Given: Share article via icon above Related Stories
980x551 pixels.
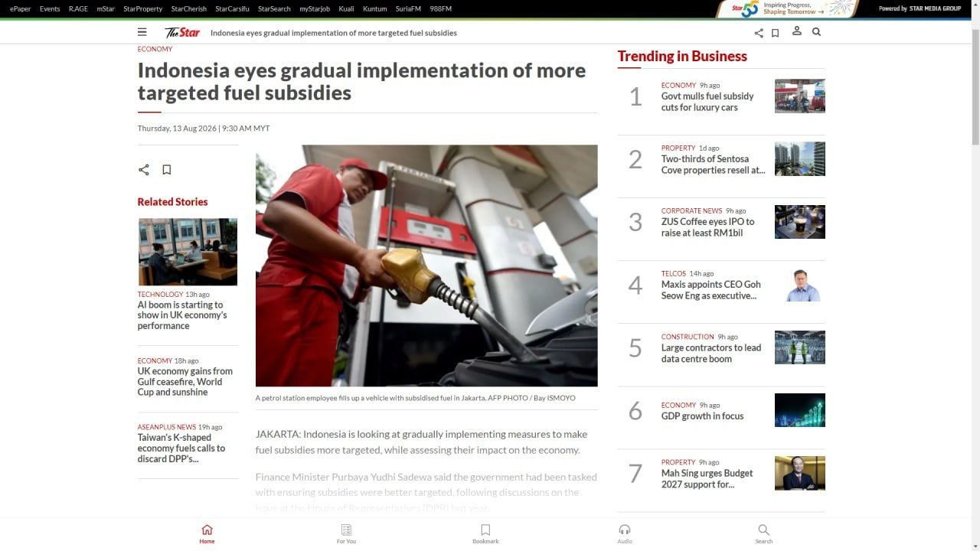Looking at the screenshot, I should coord(144,170).
